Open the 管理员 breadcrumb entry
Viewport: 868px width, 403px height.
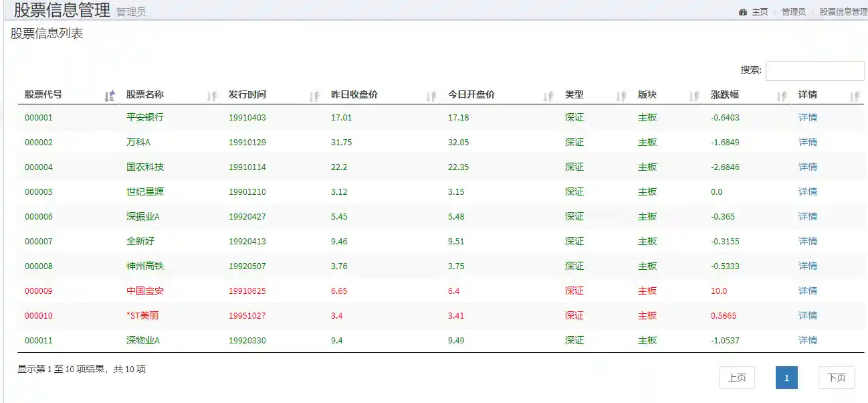[x=793, y=12]
